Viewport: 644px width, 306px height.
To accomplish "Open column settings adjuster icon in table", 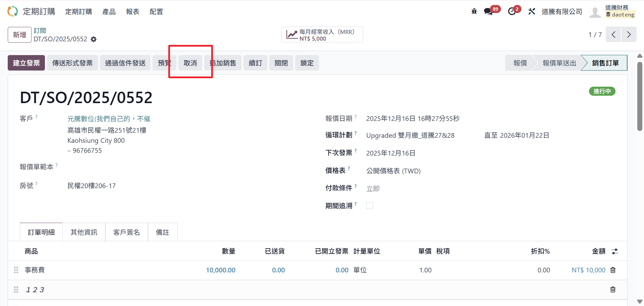I will coord(614,251).
